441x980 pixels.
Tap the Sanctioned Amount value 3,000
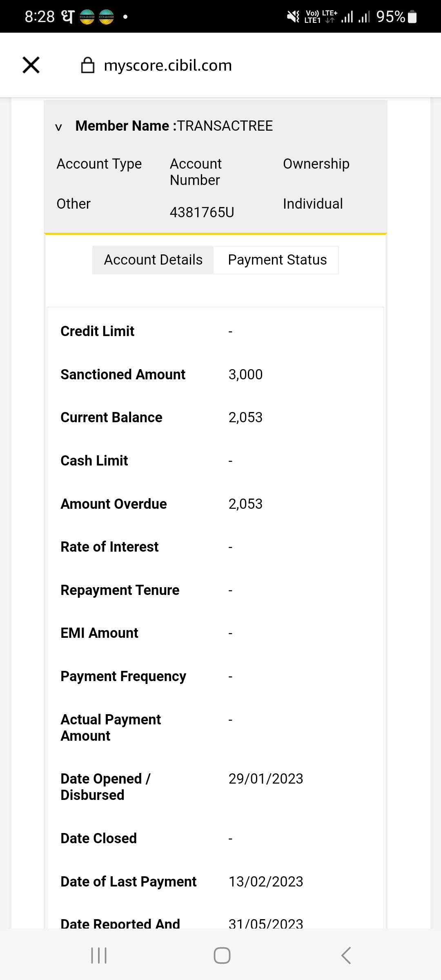[x=245, y=374]
